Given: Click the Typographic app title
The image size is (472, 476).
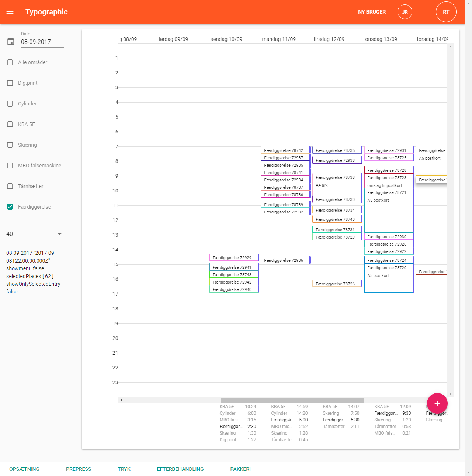Looking at the screenshot, I should (46, 12).
